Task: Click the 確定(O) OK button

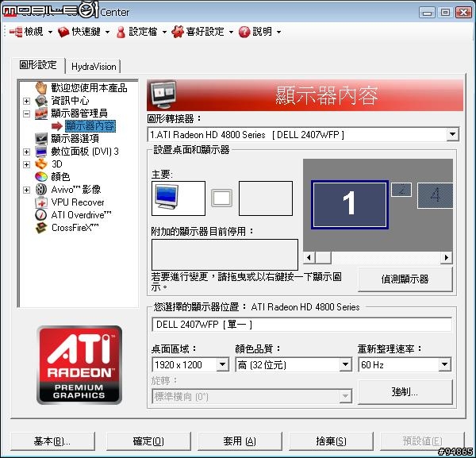Action: [148, 441]
